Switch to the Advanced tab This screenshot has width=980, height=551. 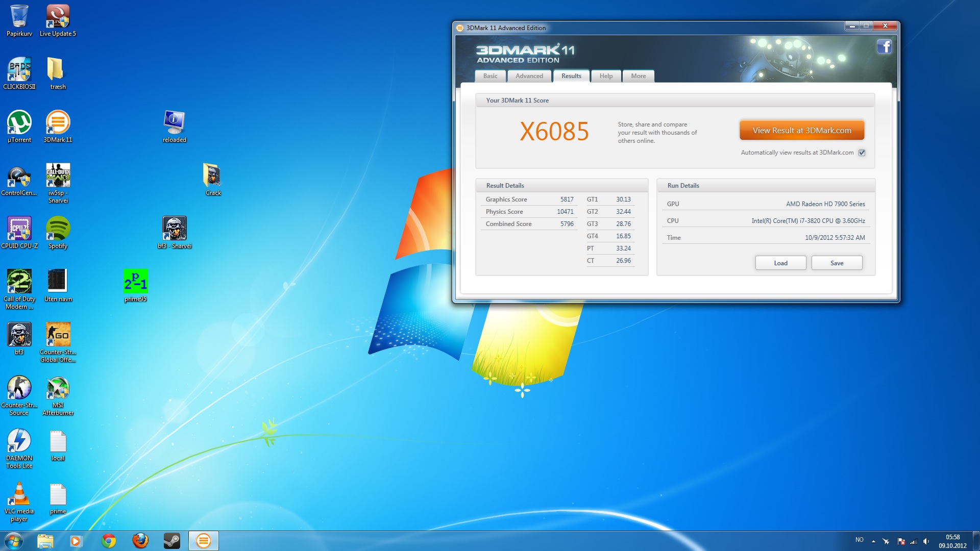(529, 76)
